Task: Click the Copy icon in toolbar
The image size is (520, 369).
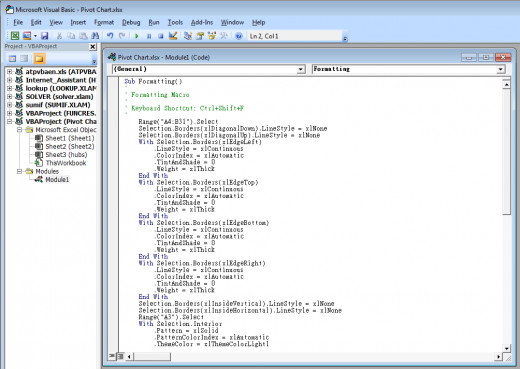Action: coord(71,36)
